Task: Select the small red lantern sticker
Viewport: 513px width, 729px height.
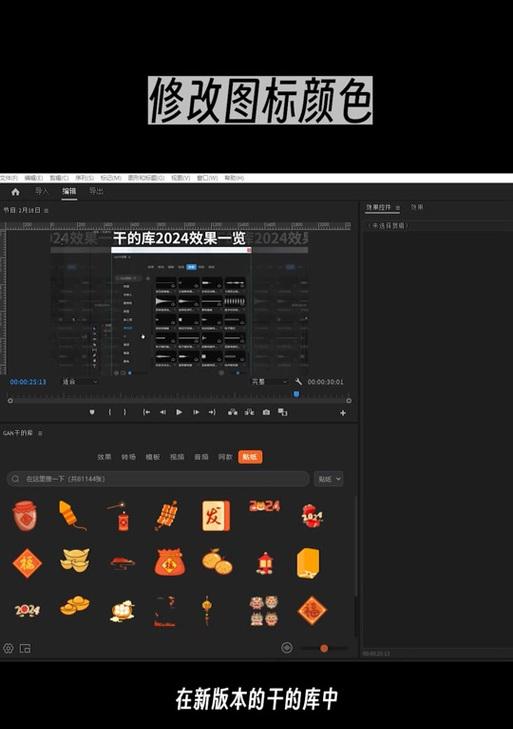Action: [x=265, y=563]
